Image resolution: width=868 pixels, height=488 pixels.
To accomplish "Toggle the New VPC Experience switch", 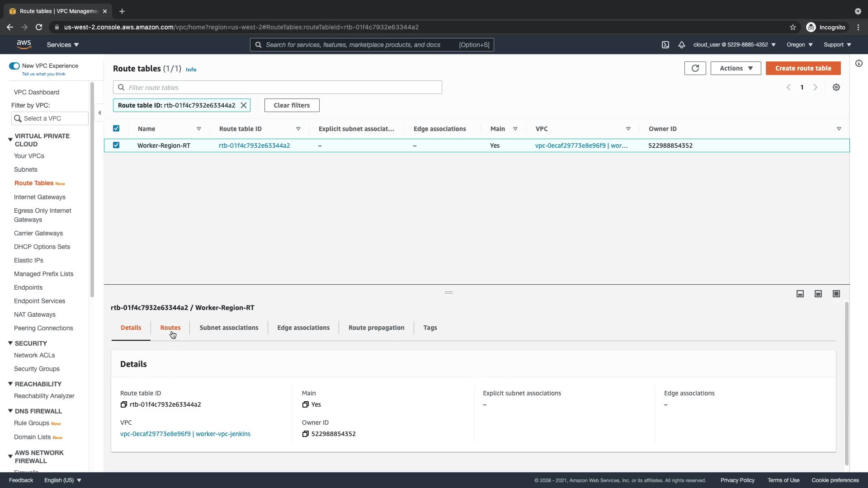I will point(14,66).
